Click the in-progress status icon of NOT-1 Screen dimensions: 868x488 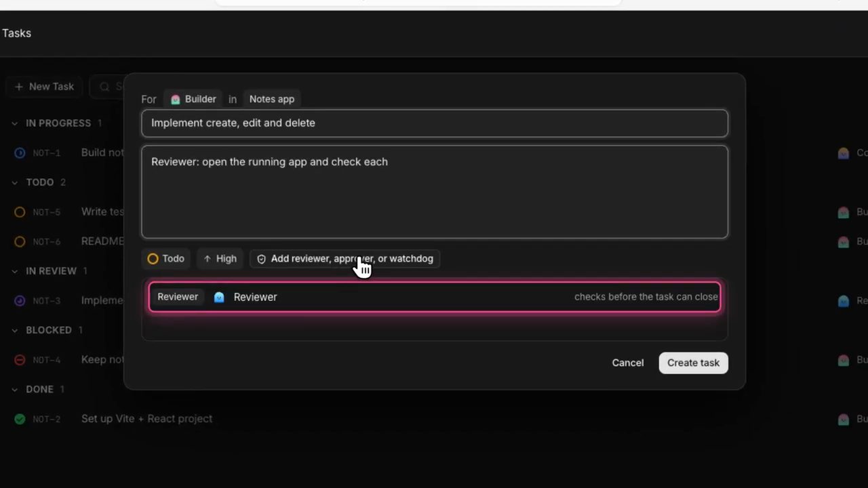coord(20,153)
